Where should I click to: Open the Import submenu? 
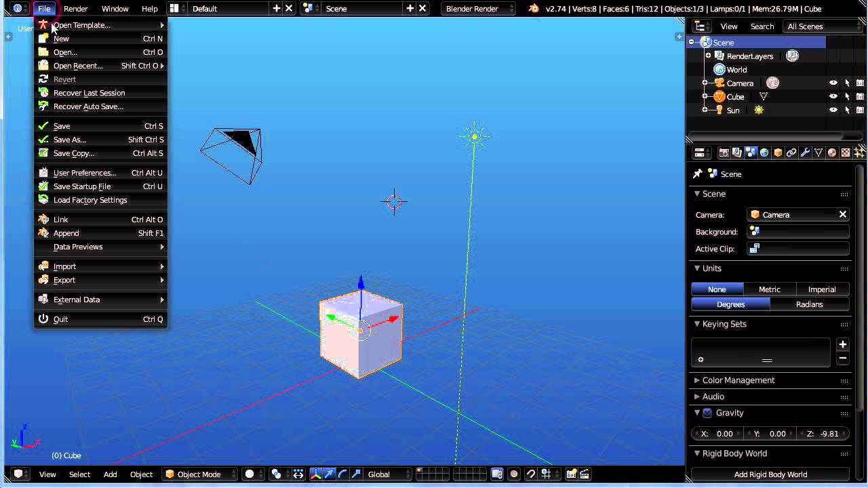coord(100,266)
